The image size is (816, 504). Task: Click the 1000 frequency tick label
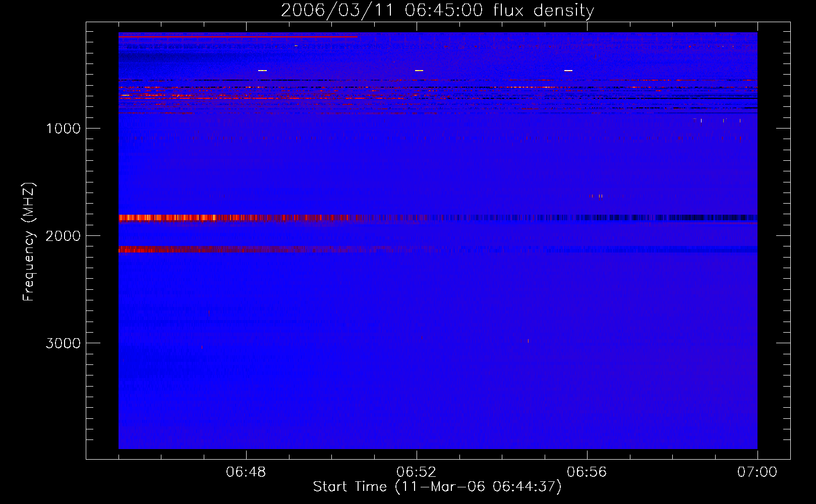63,129
